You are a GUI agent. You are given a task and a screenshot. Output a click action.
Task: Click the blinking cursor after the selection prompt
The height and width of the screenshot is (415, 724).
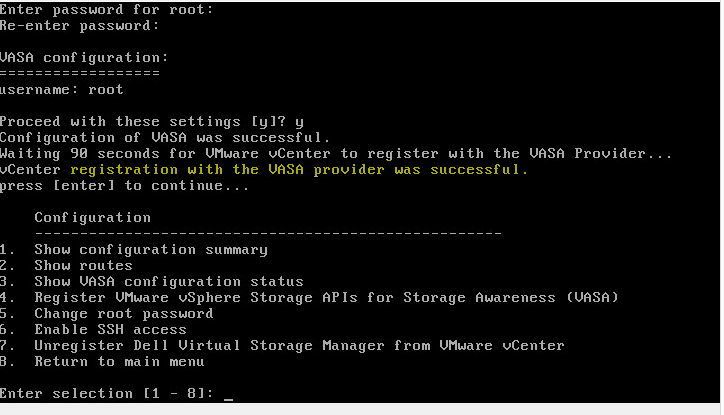point(229,394)
